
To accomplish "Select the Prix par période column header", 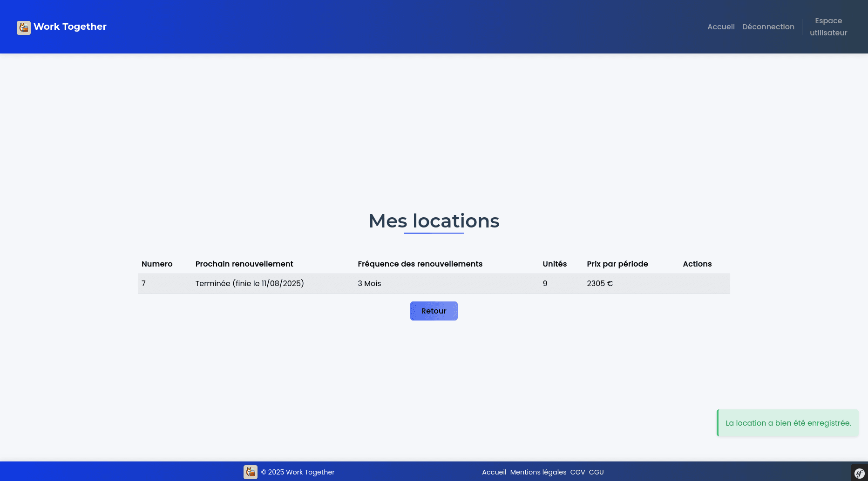I will click(x=617, y=264).
